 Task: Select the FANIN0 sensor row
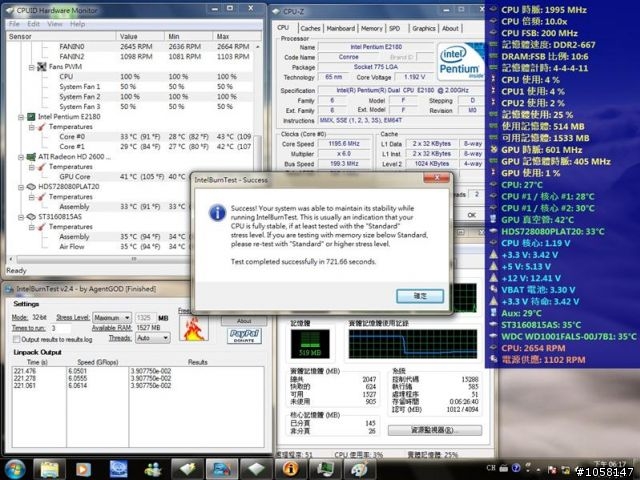pyautogui.click(x=133, y=47)
